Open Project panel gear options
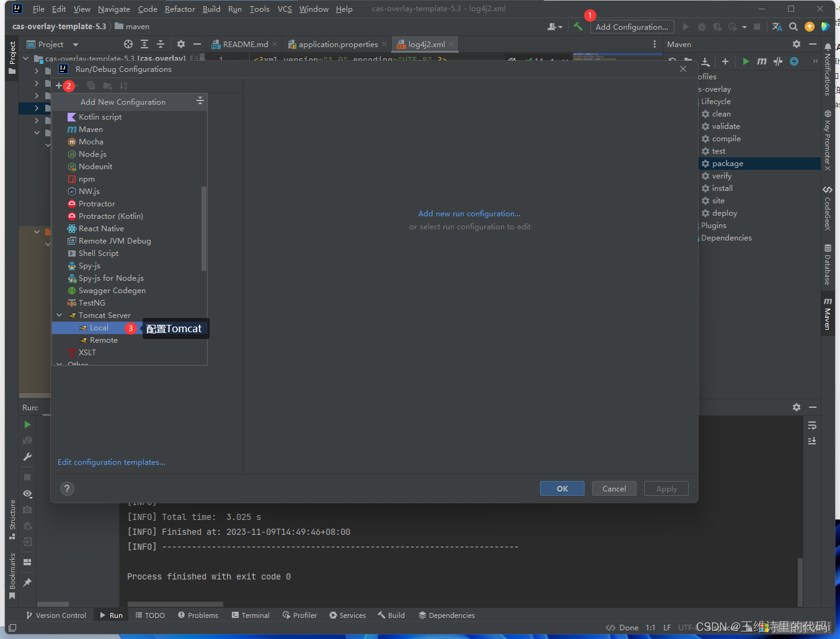The width and height of the screenshot is (840, 639). point(181,44)
